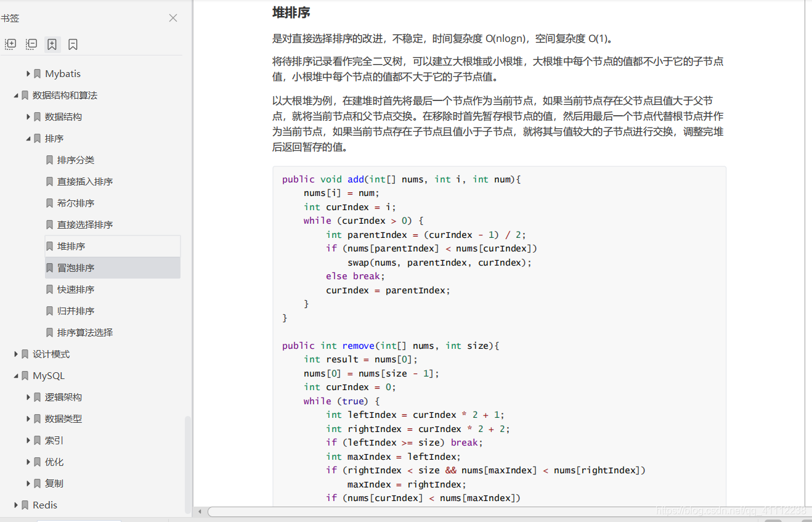Click the bookmark icon beside 排序算法选择
Image resolution: width=812 pixels, height=522 pixels.
pos(50,332)
